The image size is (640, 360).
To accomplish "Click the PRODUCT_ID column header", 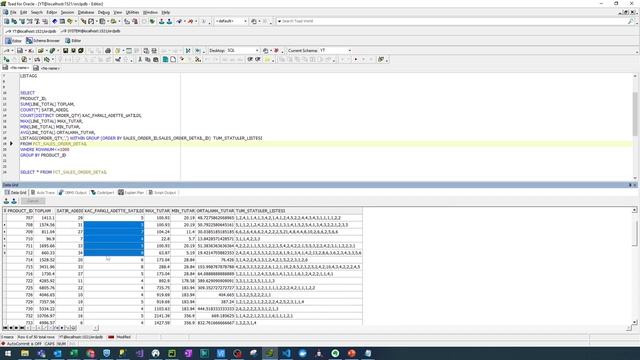I will 20,211.
